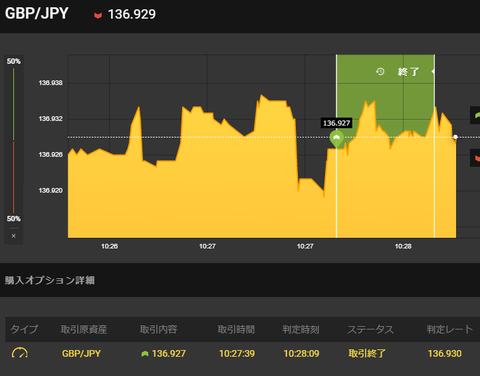
Task: Click the white expiry line at the green zone's right edge
Action: pos(434,146)
